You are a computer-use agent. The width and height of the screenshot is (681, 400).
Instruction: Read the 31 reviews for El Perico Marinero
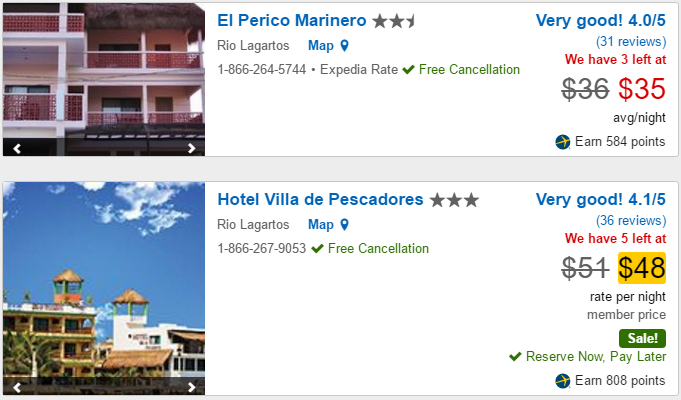point(630,41)
